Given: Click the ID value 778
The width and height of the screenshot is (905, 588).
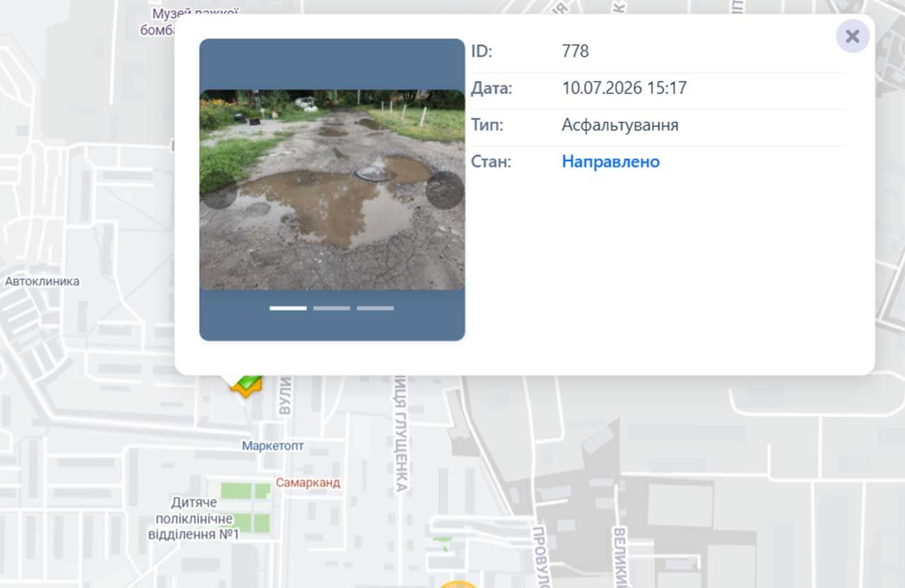Looking at the screenshot, I should (576, 52).
